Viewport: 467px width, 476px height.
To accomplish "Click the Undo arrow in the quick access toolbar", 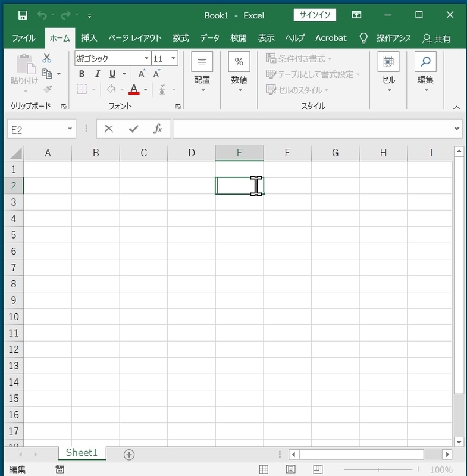I will pos(42,15).
